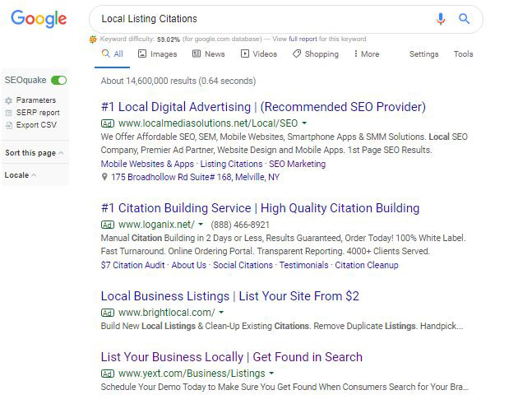This screenshot has height=404, width=532.
Task: Click the Ad badge beside www.loganix.net
Action: [x=108, y=225]
